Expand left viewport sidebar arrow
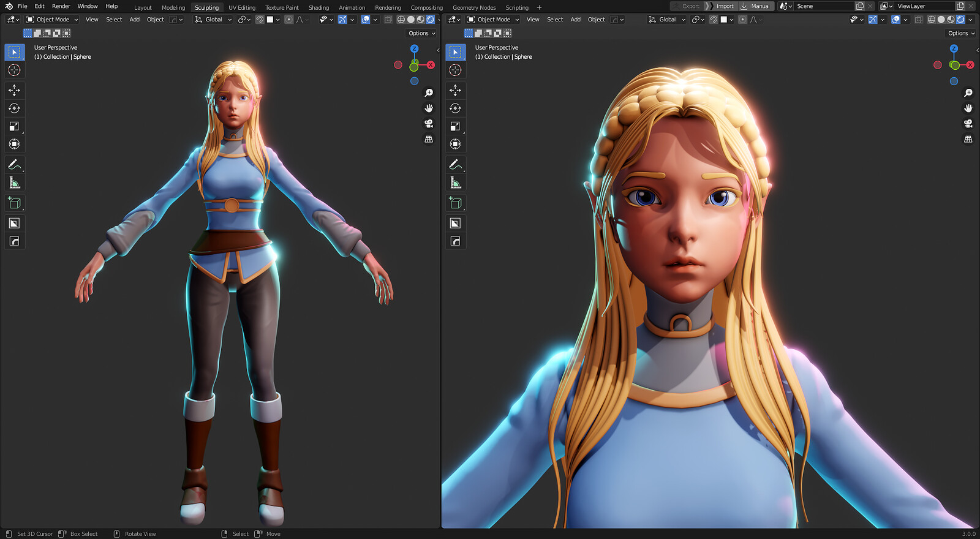Screen dimensions: 980x539 (x=438, y=50)
